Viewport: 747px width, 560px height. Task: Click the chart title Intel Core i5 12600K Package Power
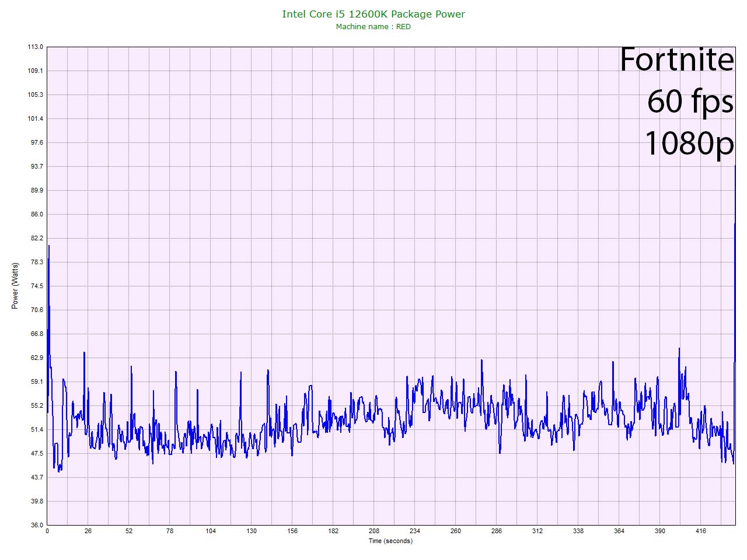click(373, 14)
